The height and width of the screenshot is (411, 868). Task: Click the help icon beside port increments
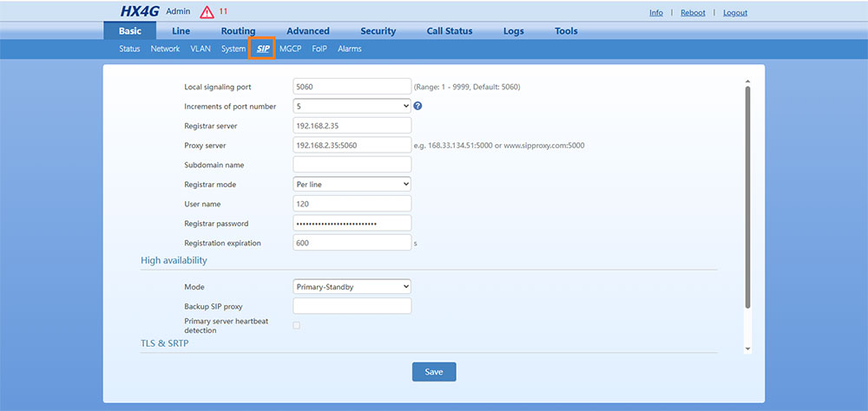[x=418, y=107]
